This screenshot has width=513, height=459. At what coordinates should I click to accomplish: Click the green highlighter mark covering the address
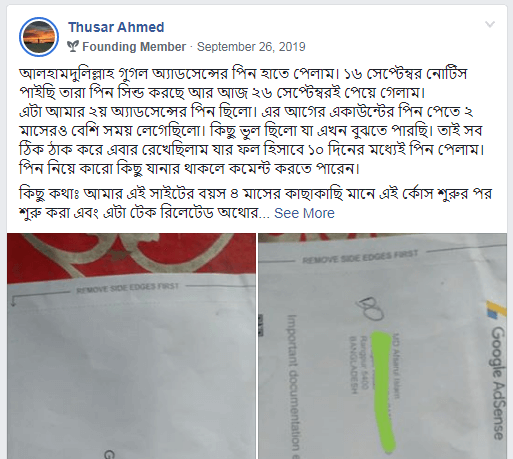pyautogui.click(x=384, y=392)
